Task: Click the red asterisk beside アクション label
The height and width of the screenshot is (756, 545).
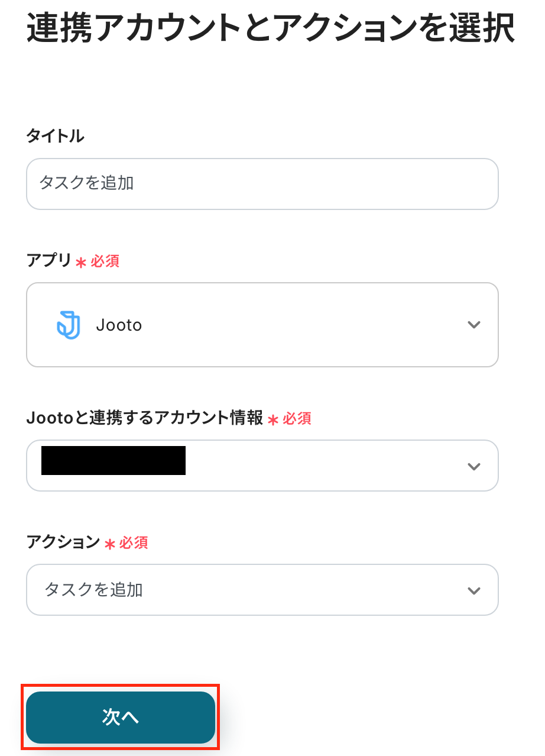Action: tap(109, 544)
